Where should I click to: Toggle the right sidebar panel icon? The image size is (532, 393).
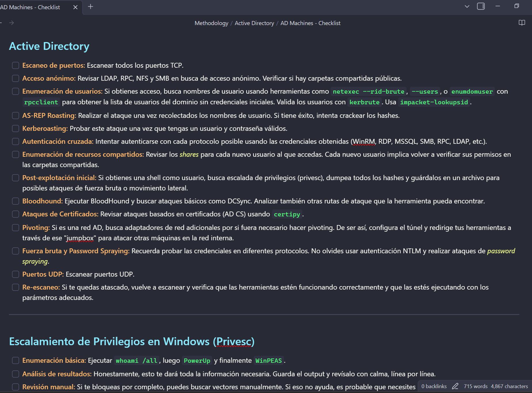[x=481, y=6]
